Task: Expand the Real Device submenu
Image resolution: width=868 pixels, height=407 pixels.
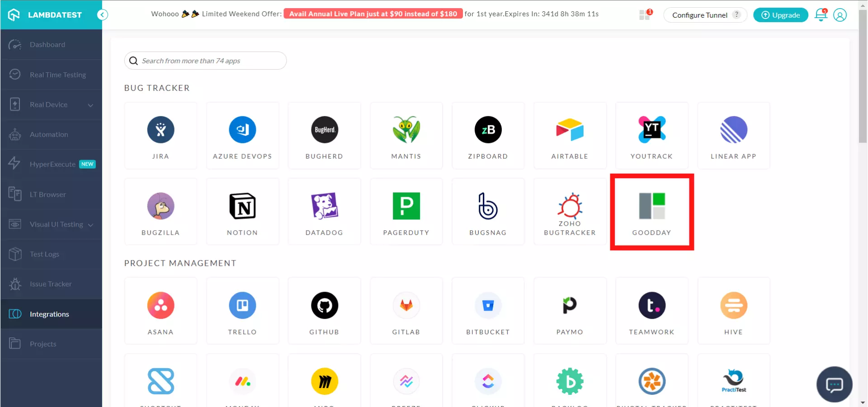Action: [90, 105]
